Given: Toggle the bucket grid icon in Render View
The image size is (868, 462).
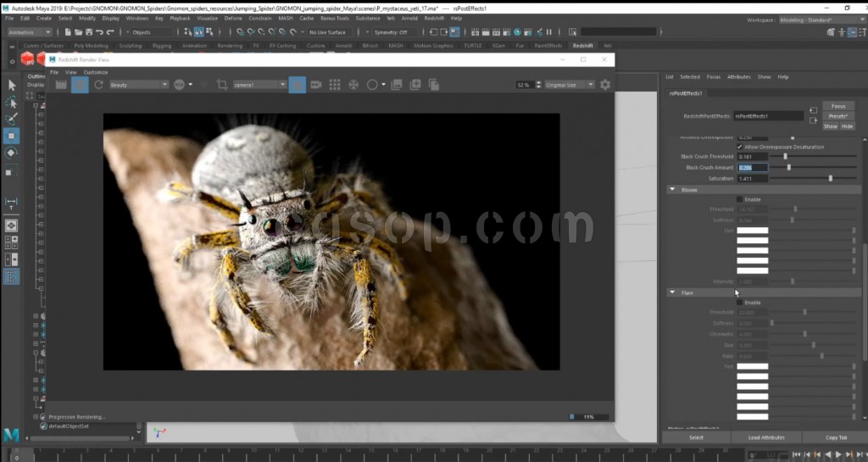Looking at the screenshot, I should [335, 85].
